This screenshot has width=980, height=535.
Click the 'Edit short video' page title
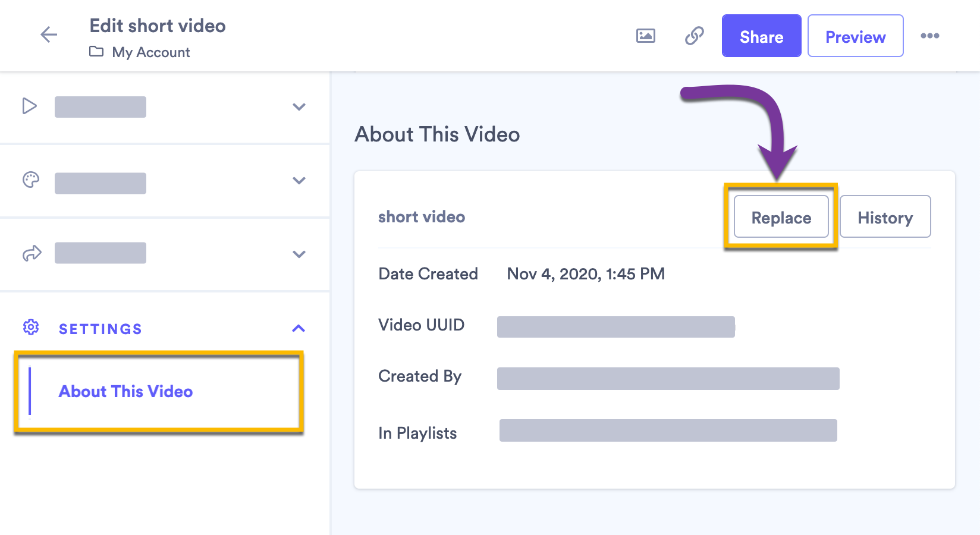(x=158, y=26)
